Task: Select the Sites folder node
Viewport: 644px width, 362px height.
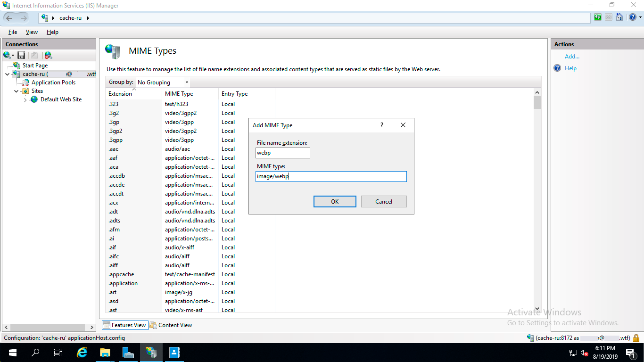Action: point(37,91)
